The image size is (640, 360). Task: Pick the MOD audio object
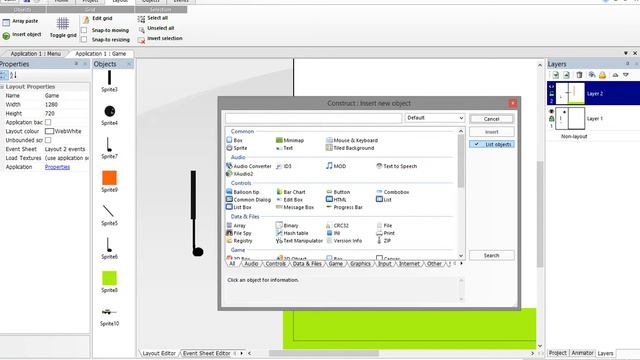click(x=336, y=166)
